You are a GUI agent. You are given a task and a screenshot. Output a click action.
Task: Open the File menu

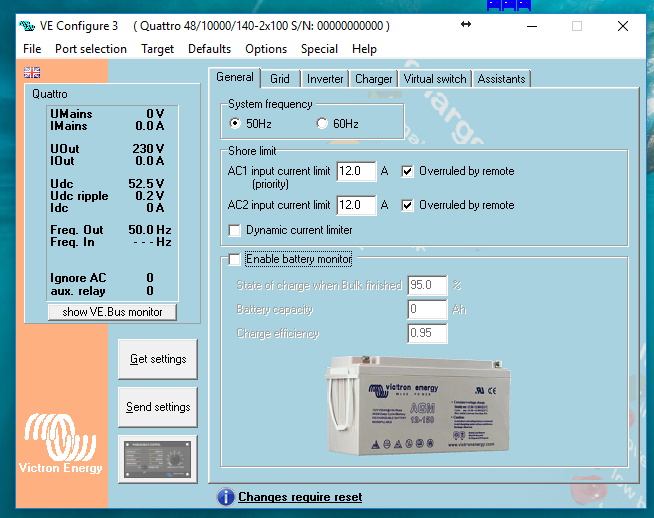[x=32, y=49]
